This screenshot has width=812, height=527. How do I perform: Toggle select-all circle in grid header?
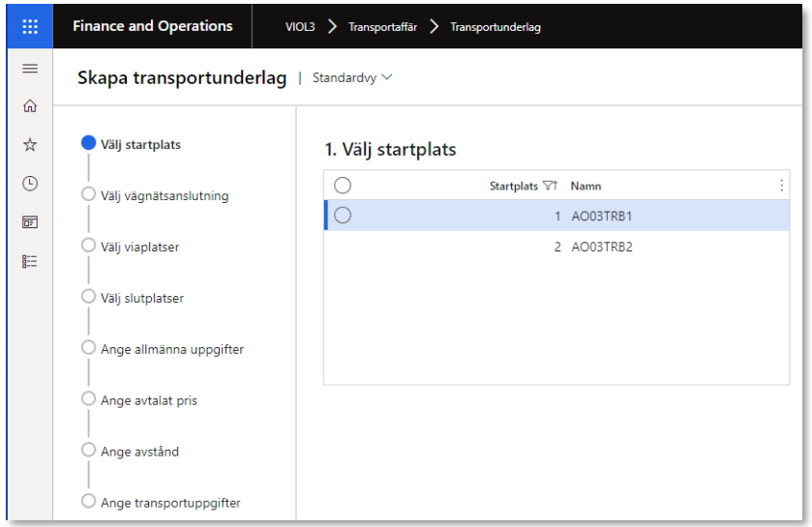(x=343, y=186)
